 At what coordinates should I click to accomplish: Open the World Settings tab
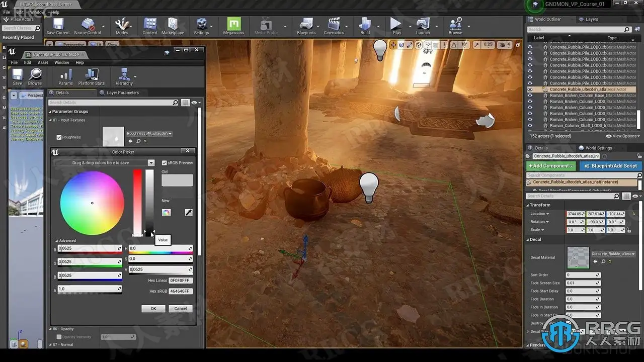598,148
